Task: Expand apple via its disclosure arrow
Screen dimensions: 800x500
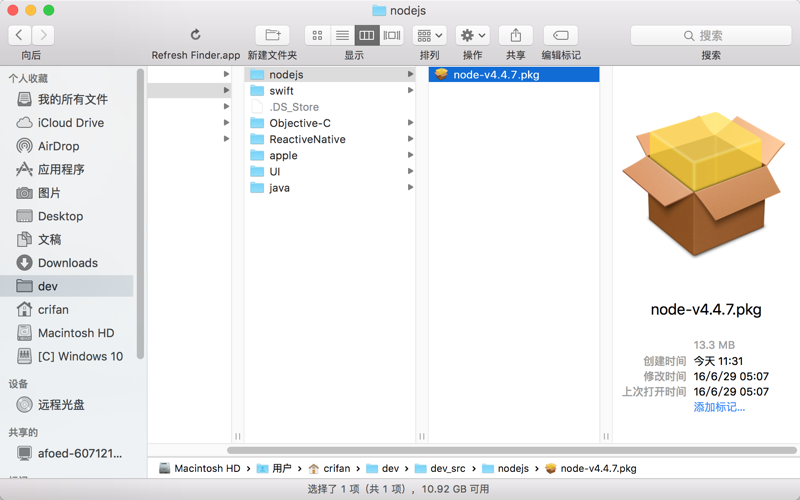Action: (x=410, y=156)
